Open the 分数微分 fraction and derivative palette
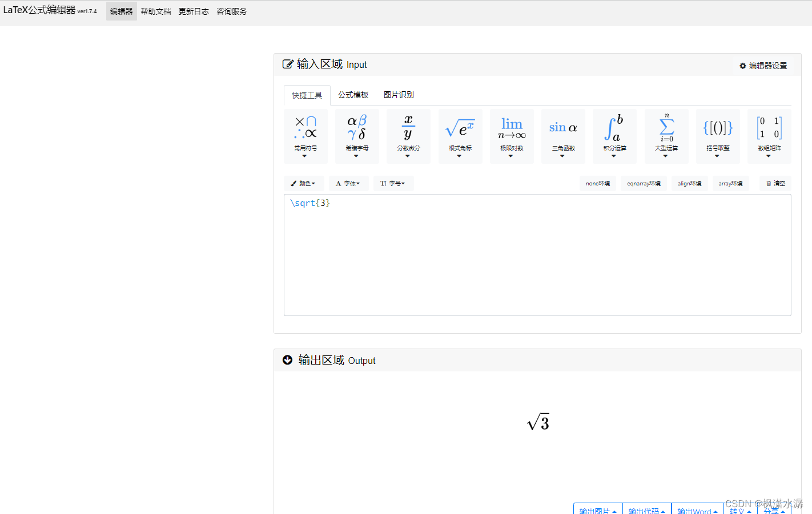 tap(408, 136)
